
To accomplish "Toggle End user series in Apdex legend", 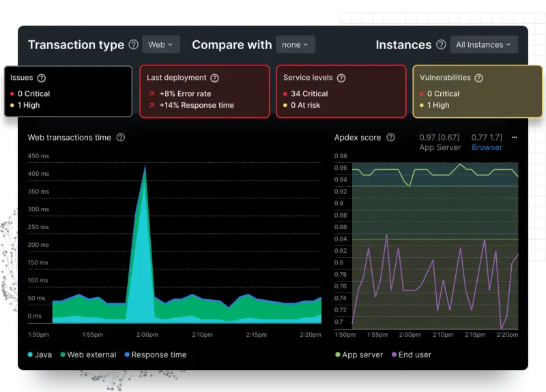I will [412, 355].
